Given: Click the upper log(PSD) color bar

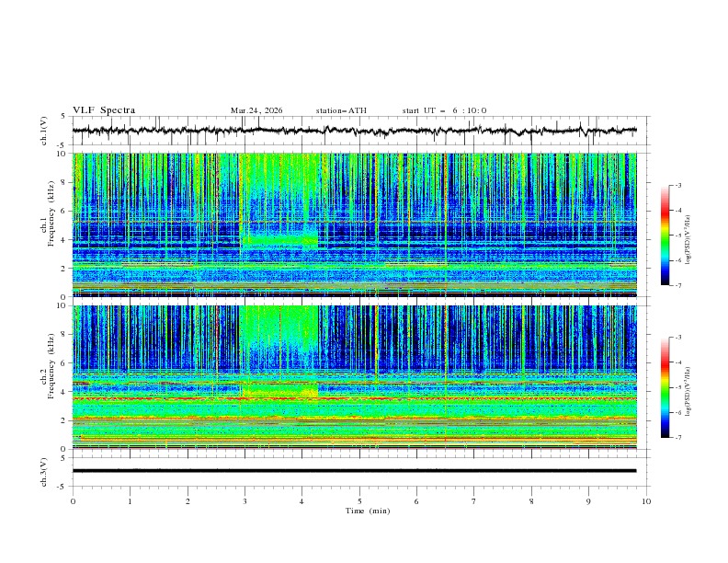Looking at the screenshot, I should pyautogui.click(x=665, y=236).
